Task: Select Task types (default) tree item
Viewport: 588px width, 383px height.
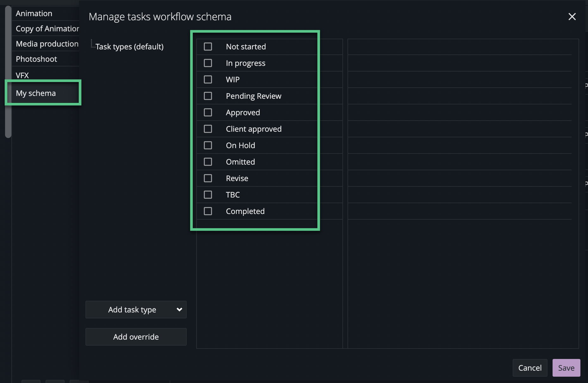Action: pyautogui.click(x=129, y=47)
